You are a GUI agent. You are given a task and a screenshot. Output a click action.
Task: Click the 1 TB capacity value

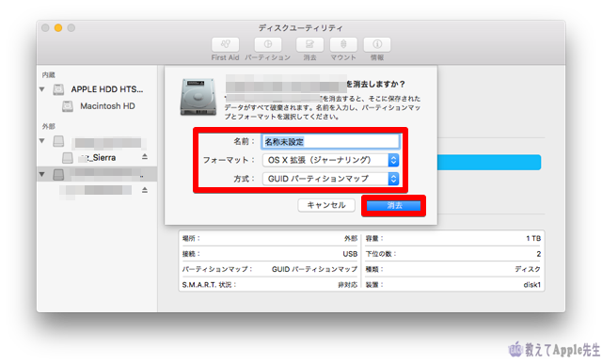point(533,239)
